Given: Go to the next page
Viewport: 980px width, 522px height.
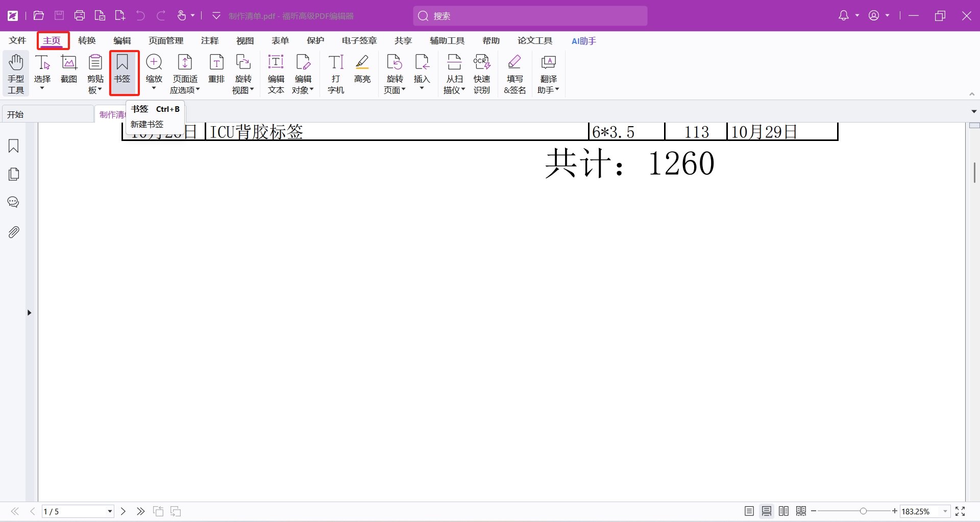Looking at the screenshot, I should pyautogui.click(x=123, y=511).
